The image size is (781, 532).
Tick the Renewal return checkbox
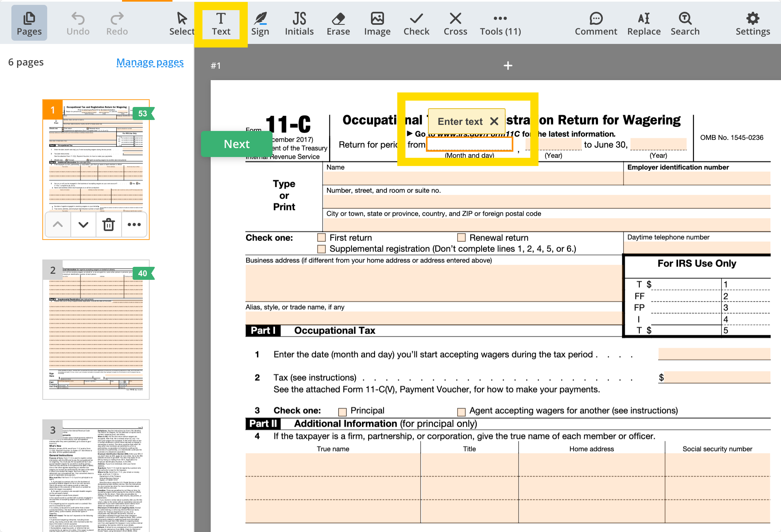click(x=461, y=238)
